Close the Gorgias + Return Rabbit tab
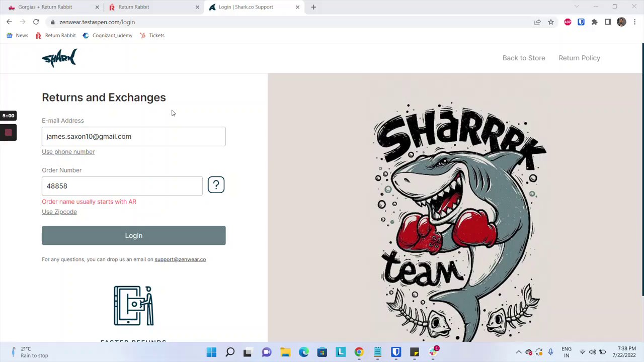The image size is (644, 362). coord(97,7)
